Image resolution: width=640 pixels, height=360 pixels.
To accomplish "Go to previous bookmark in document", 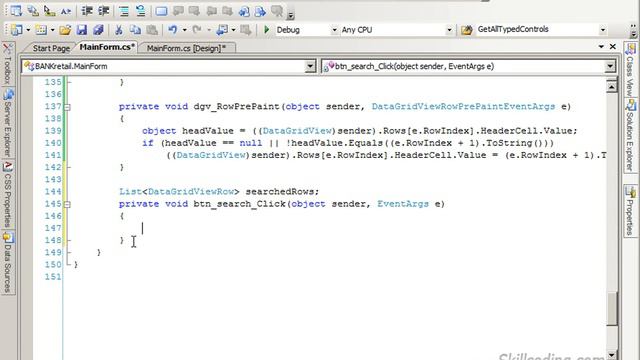I will [178, 11].
